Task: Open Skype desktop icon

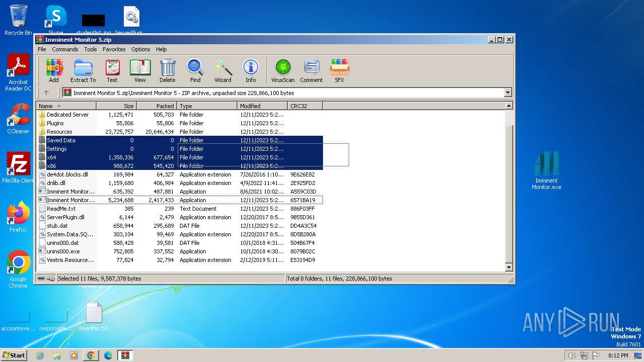Action: 56,20
